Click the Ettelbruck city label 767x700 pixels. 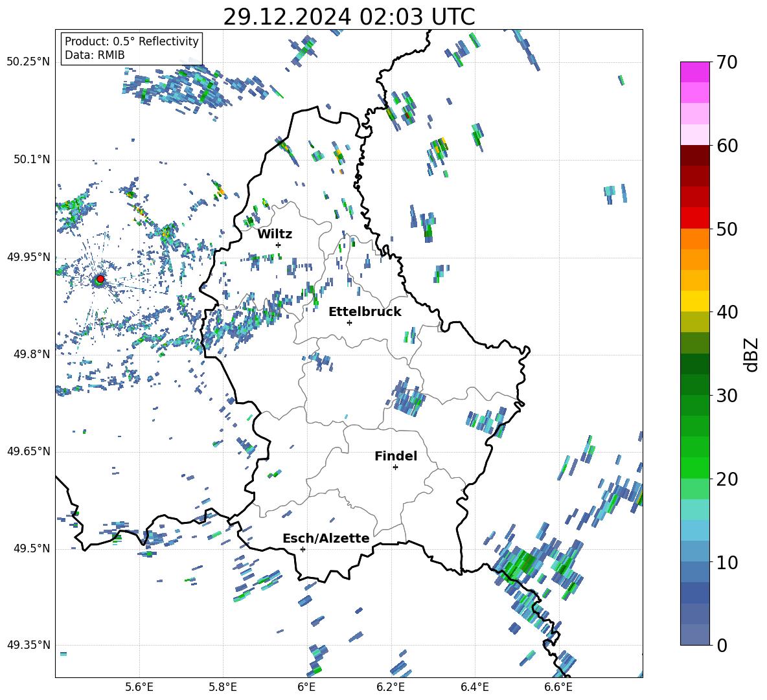click(x=365, y=312)
